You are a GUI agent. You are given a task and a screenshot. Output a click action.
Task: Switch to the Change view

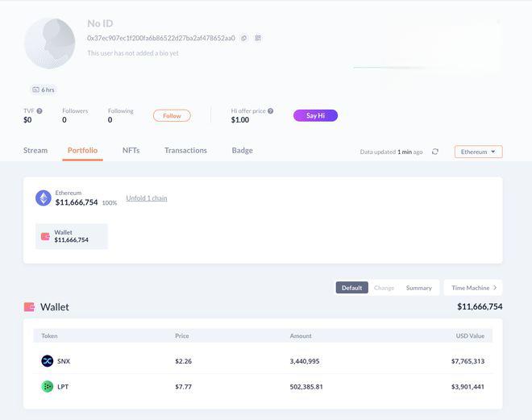[384, 288]
